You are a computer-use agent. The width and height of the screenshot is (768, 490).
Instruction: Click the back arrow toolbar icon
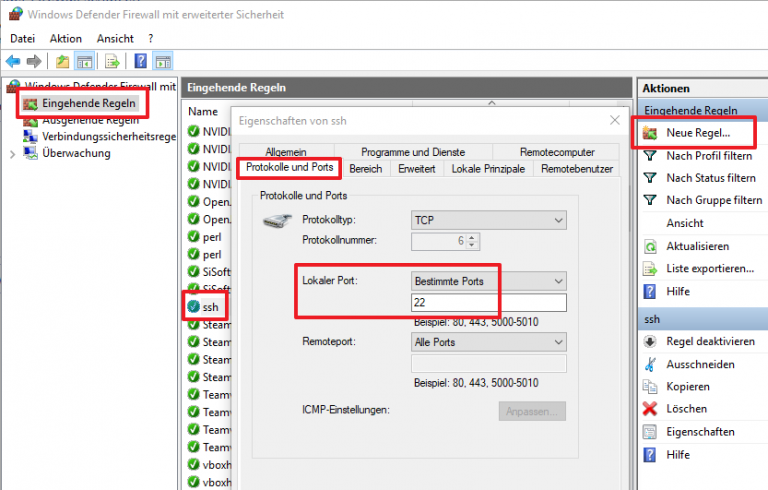click(13, 62)
